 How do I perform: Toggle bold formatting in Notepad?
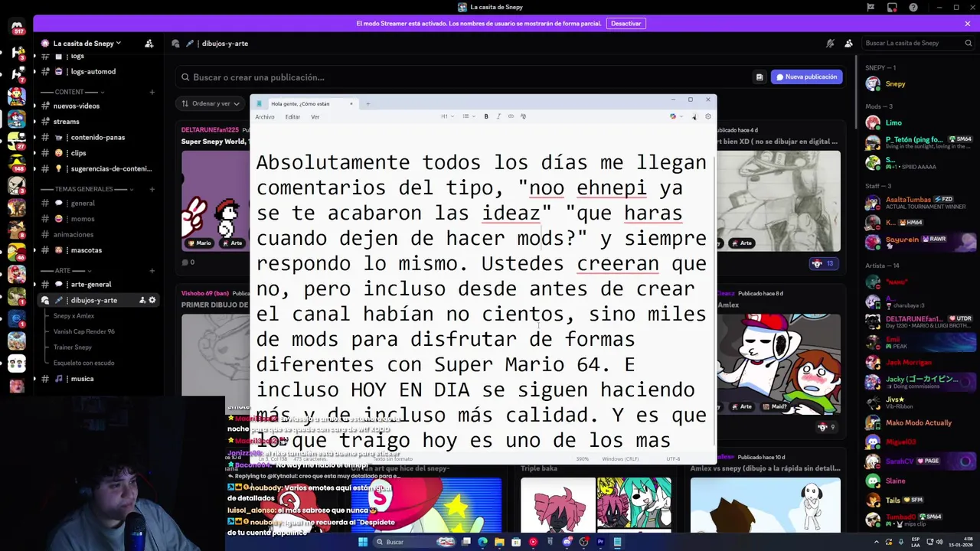click(486, 116)
